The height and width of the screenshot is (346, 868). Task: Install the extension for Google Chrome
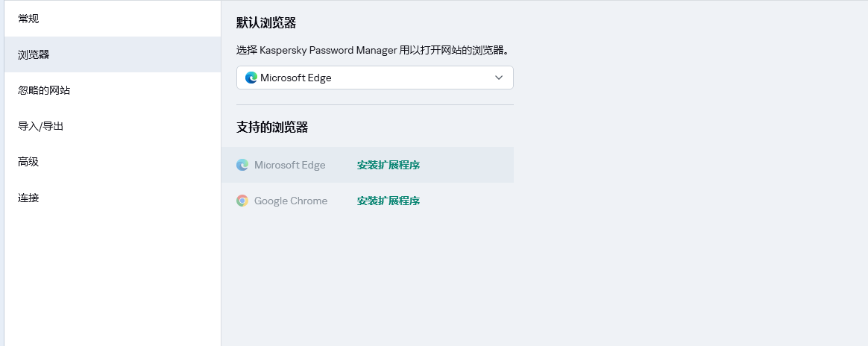(x=388, y=201)
